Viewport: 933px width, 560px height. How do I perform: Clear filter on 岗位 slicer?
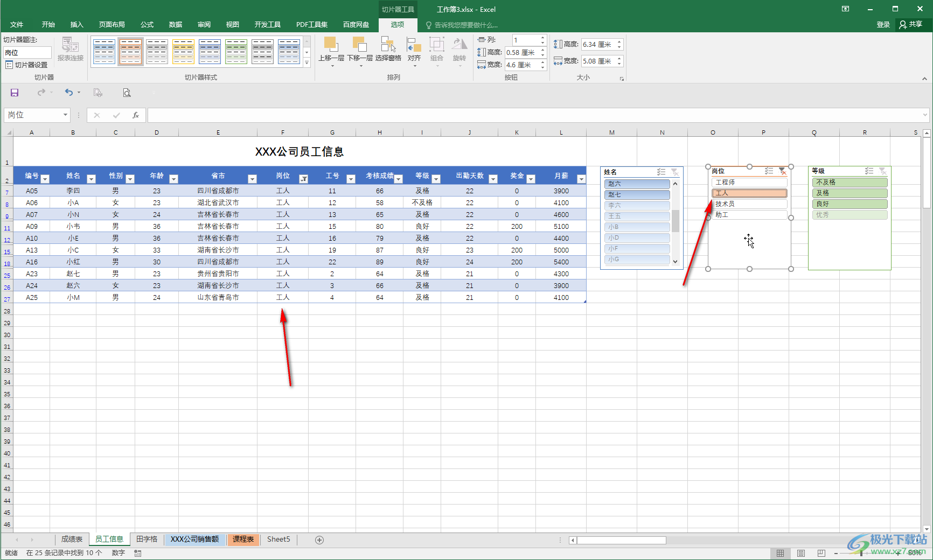[782, 171]
